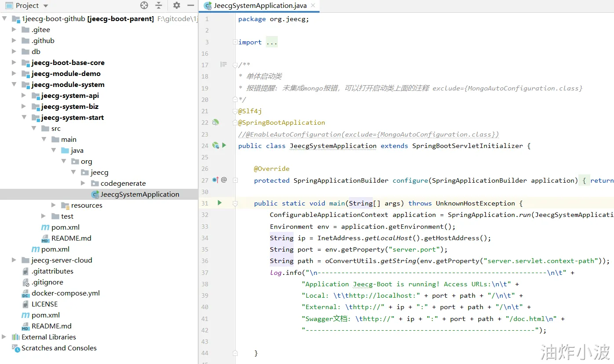Image resolution: width=614 pixels, height=364 pixels.
Task: Unfold the collapsed import block on line 3
Action: coord(235,42)
